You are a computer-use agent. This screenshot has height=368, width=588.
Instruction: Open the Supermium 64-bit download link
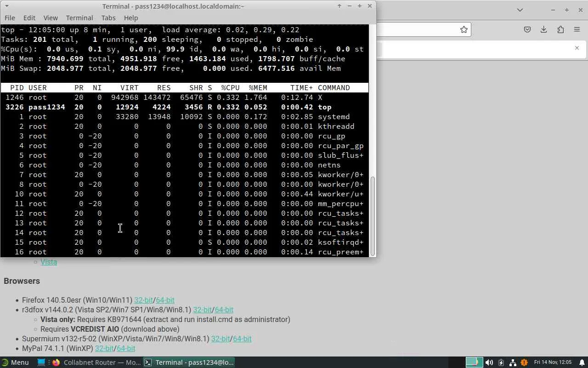(x=242, y=339)
